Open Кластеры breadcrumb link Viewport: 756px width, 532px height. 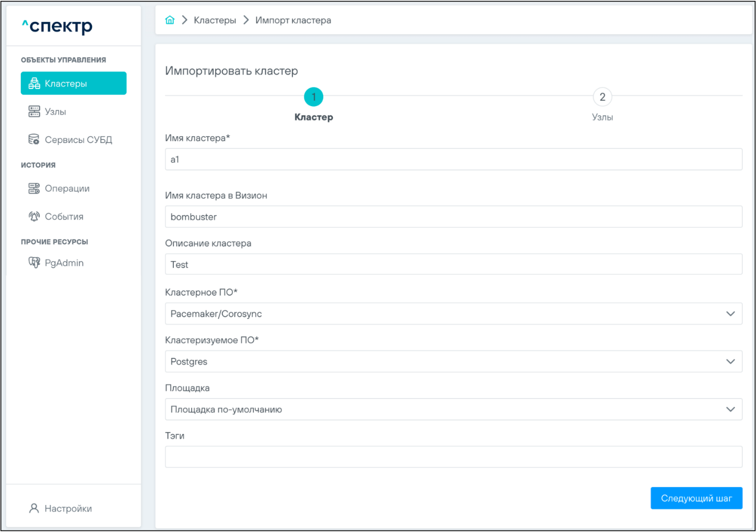point(215,20)
